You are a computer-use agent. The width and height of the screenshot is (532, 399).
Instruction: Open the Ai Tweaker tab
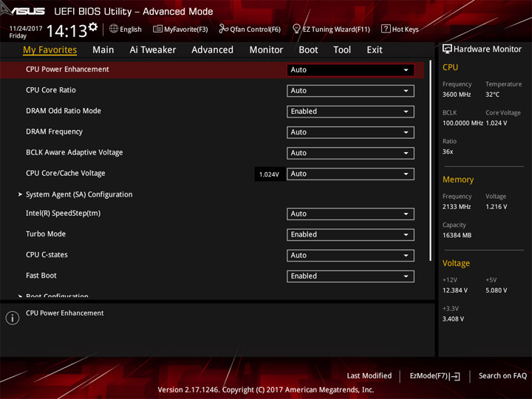(x=153, y=50)
